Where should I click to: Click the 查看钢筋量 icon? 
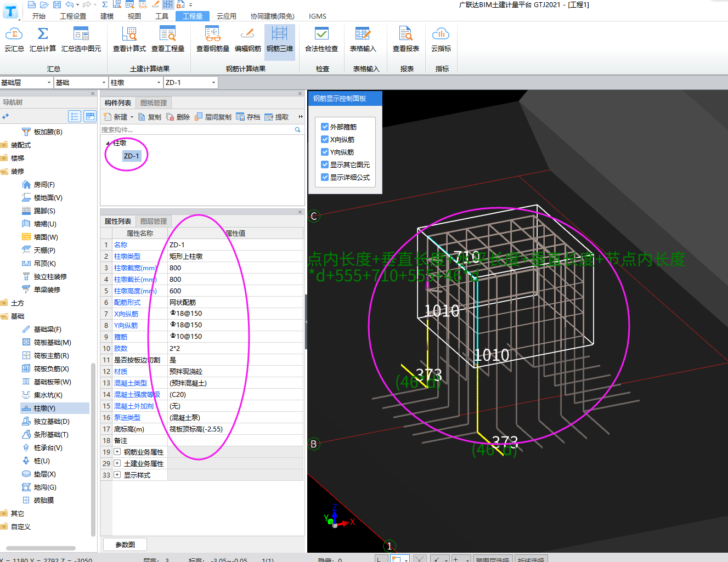tap(213, 34)
